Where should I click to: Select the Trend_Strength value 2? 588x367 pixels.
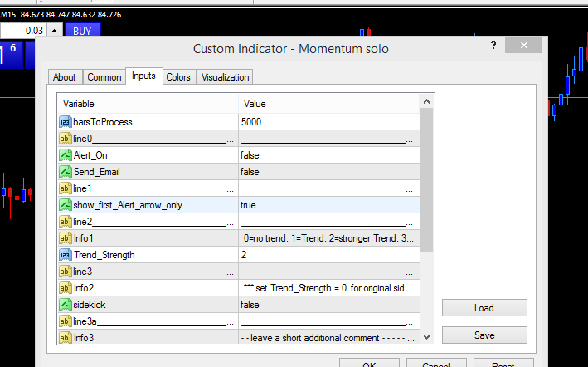pos(244,255)
